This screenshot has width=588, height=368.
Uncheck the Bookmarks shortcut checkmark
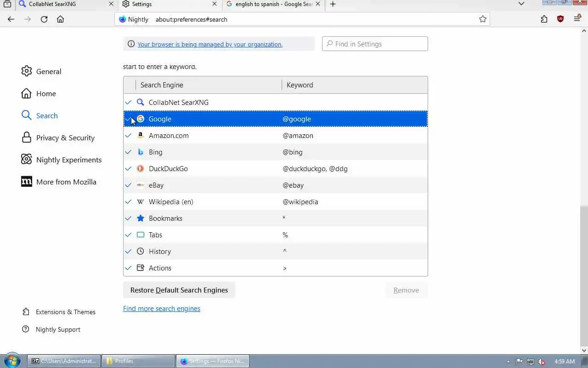click(128, 218)
